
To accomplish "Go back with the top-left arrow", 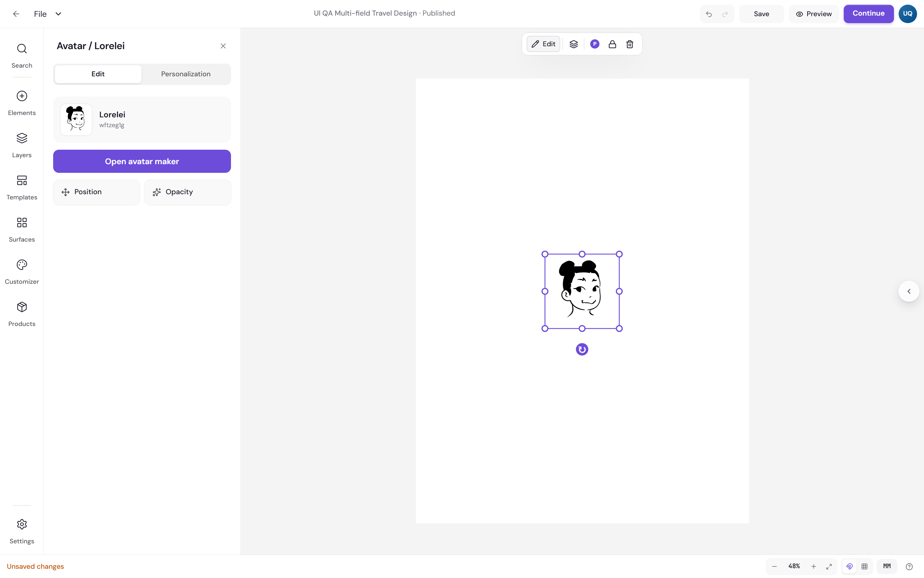I will [x=16, y=14].
